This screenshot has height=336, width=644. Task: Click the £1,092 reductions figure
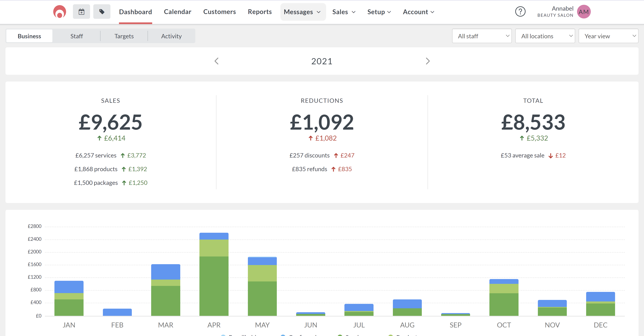322,122
